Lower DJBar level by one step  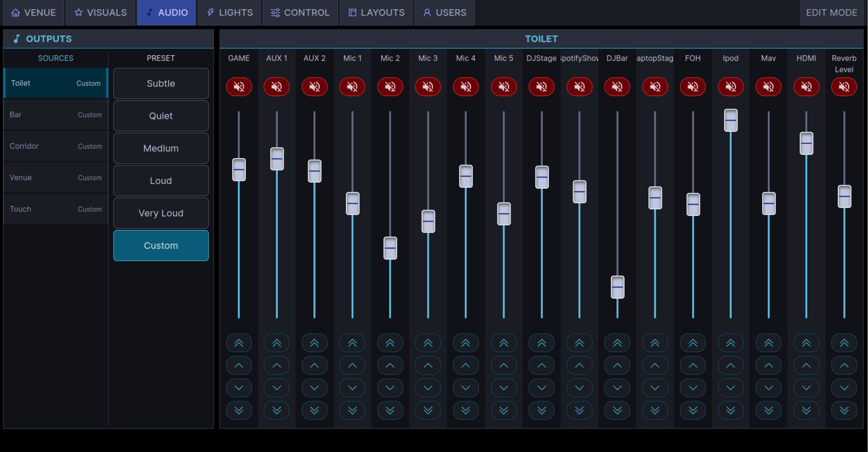(617, 388)
